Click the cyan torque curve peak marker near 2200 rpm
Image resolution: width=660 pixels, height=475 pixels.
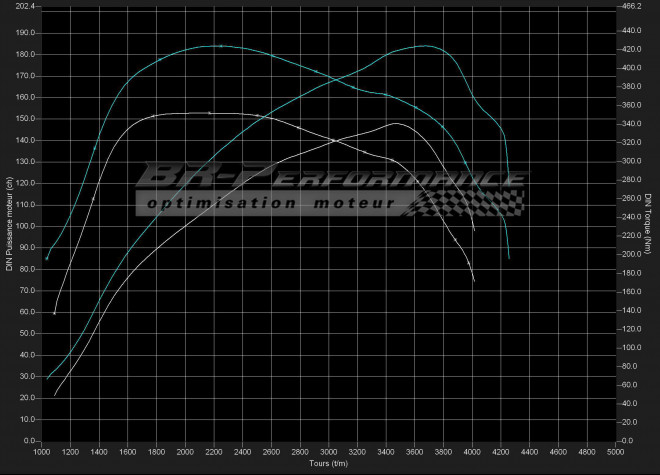tap(220, 46)
